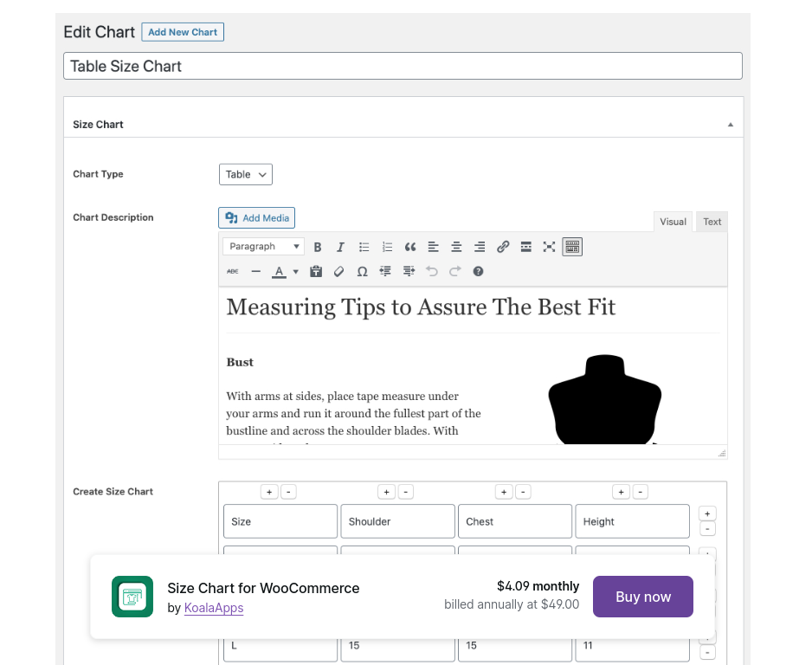Viewport: 812px width, 665px height.
Task: Open the KoalaApps vendor link
Action: coord(214,608)
